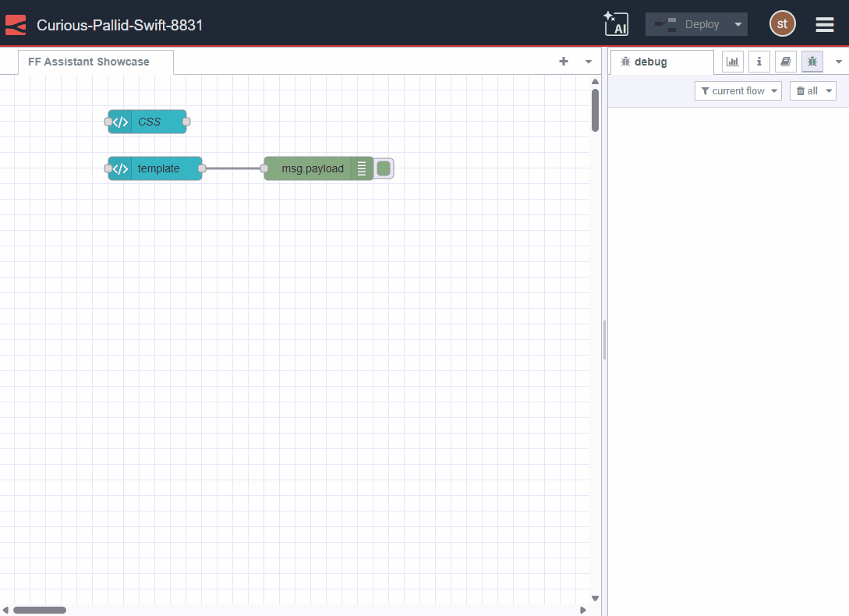Open the info sidebar panel

click(x=759, y=61)
